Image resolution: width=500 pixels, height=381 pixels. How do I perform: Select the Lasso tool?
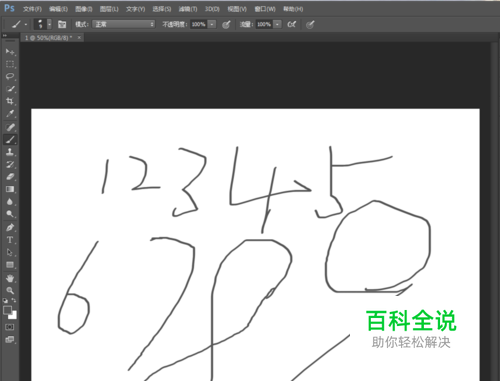pyautogui.click(x=10, y=76)
